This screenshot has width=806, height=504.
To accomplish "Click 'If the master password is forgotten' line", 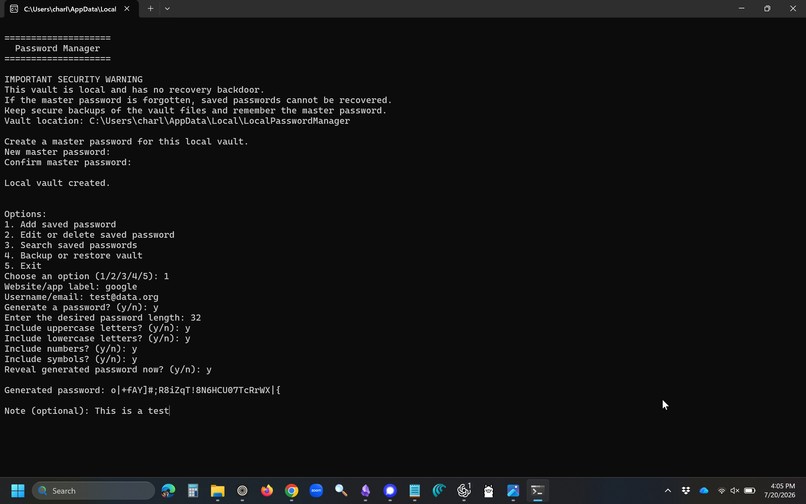I will click(x=198, y=100).
